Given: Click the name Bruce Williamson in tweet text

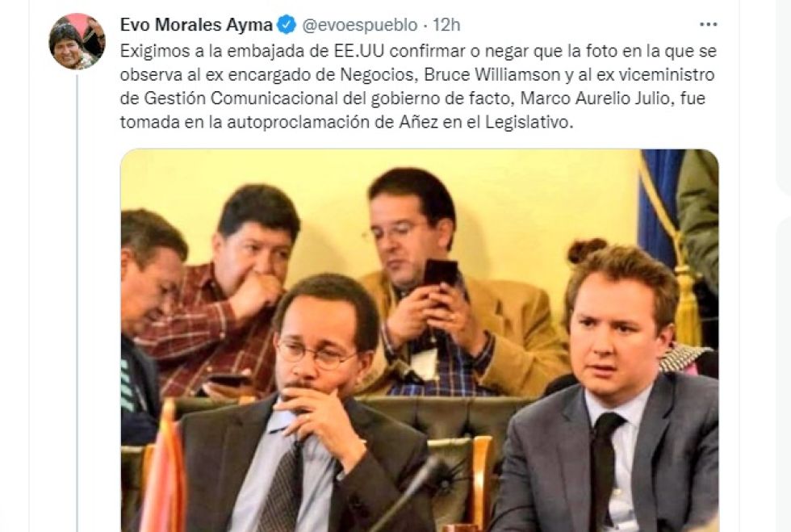Looking at the screenshot, I should pyautogui.click(x=492, y=74).
